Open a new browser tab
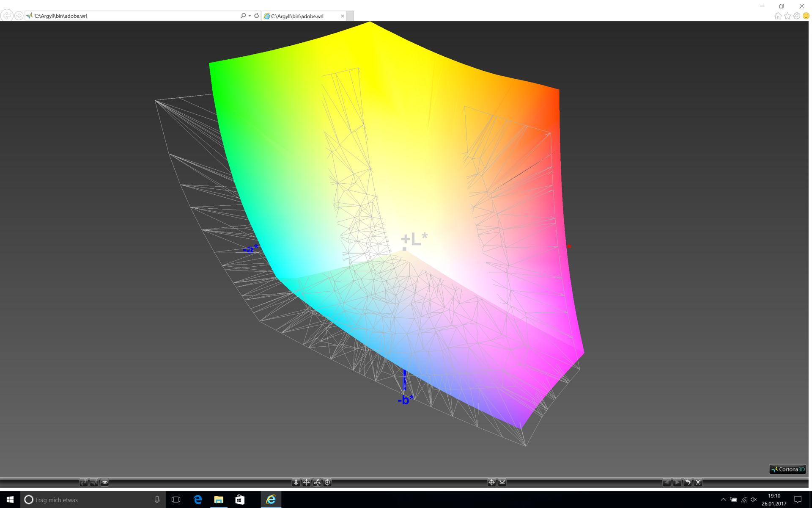The width and height of the screenshot is (812, 508). 350,16
